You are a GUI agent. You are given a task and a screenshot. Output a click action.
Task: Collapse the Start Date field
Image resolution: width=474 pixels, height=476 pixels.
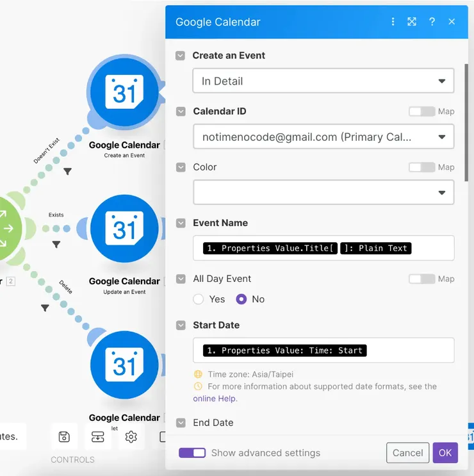tap(181, 325)
